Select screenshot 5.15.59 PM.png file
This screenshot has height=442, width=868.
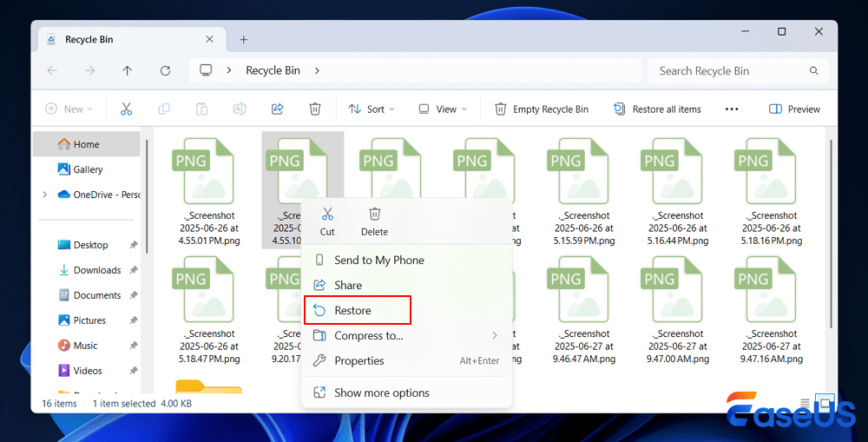[x=584, y=190]
